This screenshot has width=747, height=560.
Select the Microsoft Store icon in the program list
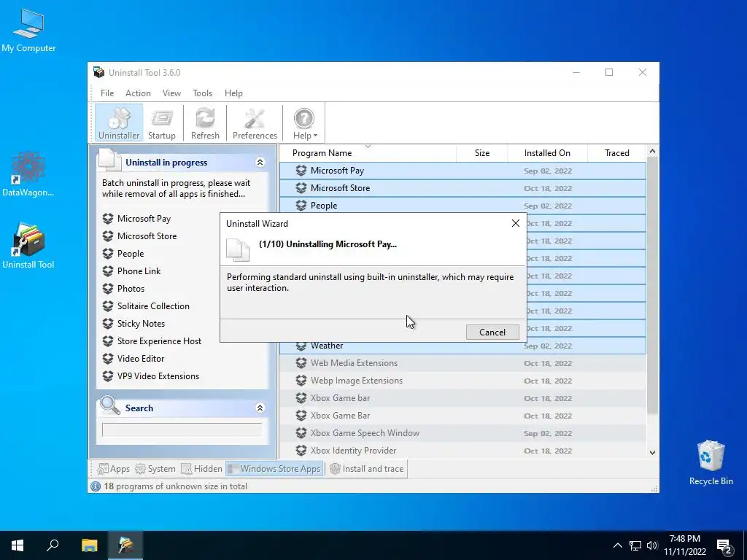click(301, 188)
